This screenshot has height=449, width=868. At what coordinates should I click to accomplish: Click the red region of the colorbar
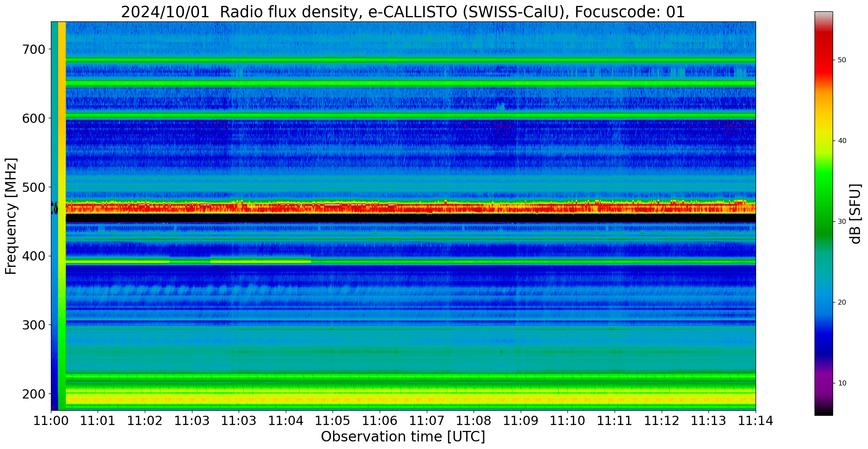point(823,55)
